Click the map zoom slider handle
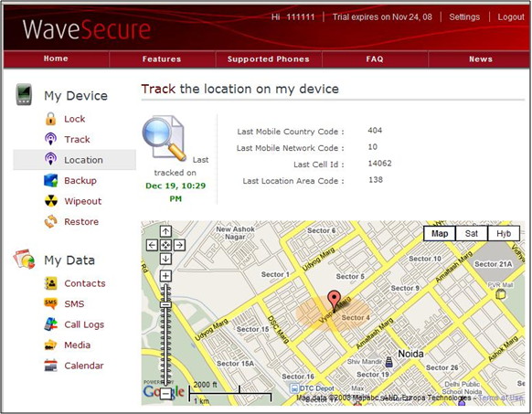This screenshot has height=414, width=532. coord(165,304)
